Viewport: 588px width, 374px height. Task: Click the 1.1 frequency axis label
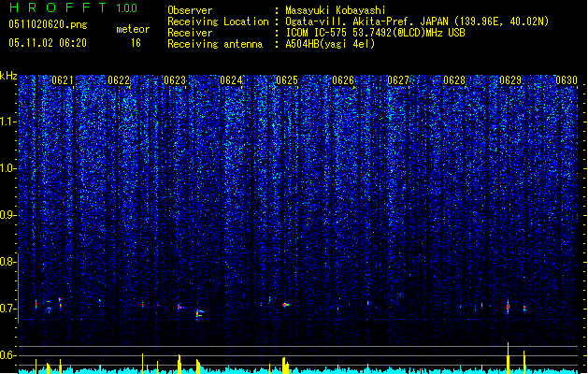click(x=7, y=122)
